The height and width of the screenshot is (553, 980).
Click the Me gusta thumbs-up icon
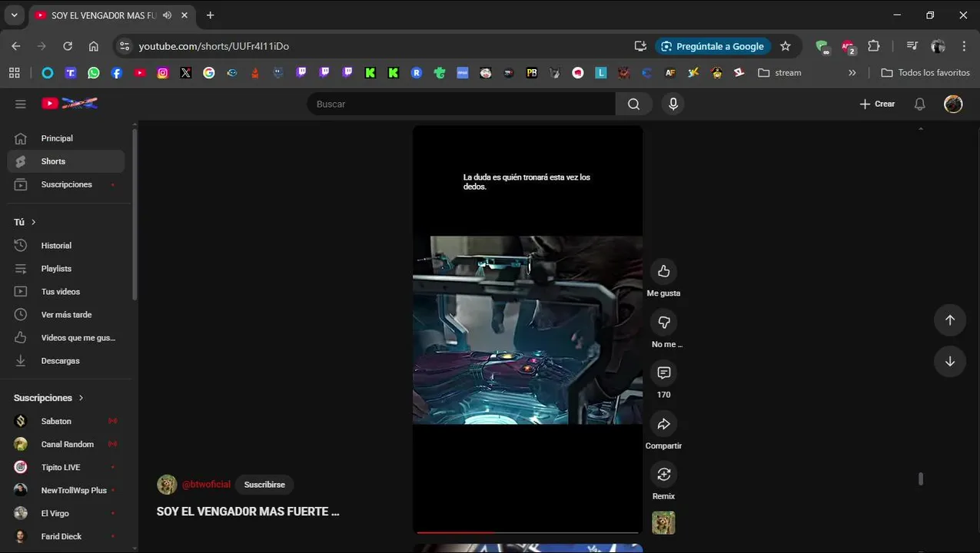pos(663,271)
